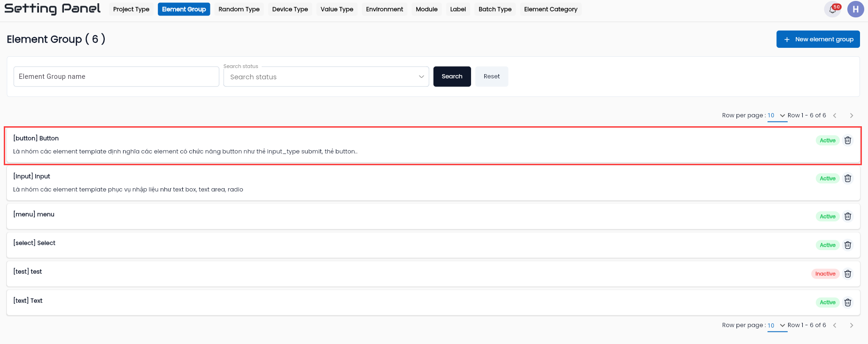Click the New element group button
This screenshot has height=344, width=868.
click(818, 39)
